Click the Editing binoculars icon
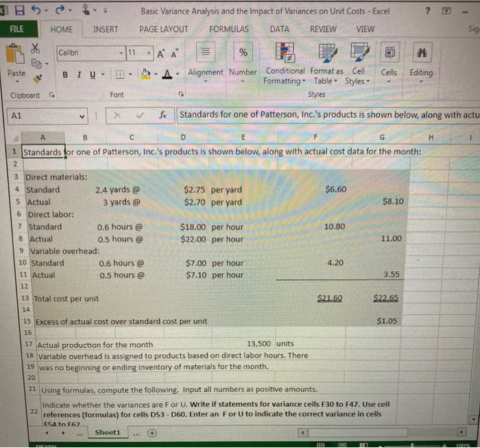 tap(422, 53)
